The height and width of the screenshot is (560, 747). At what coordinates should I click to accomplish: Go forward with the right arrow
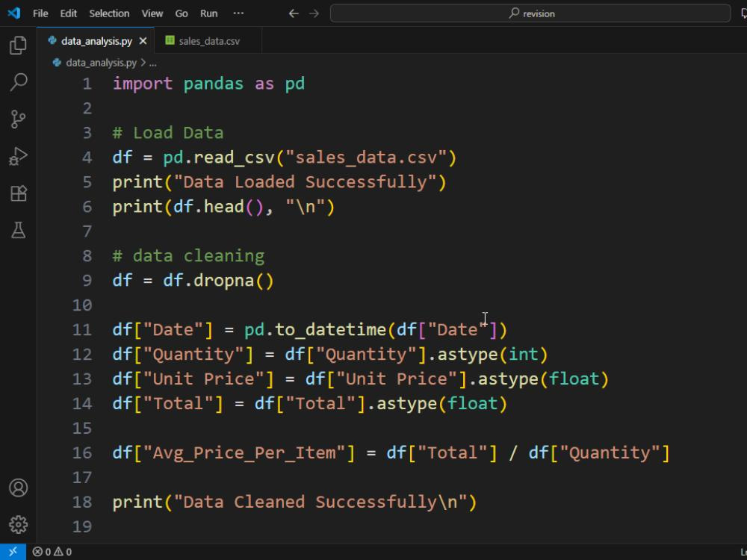[314, 13]
